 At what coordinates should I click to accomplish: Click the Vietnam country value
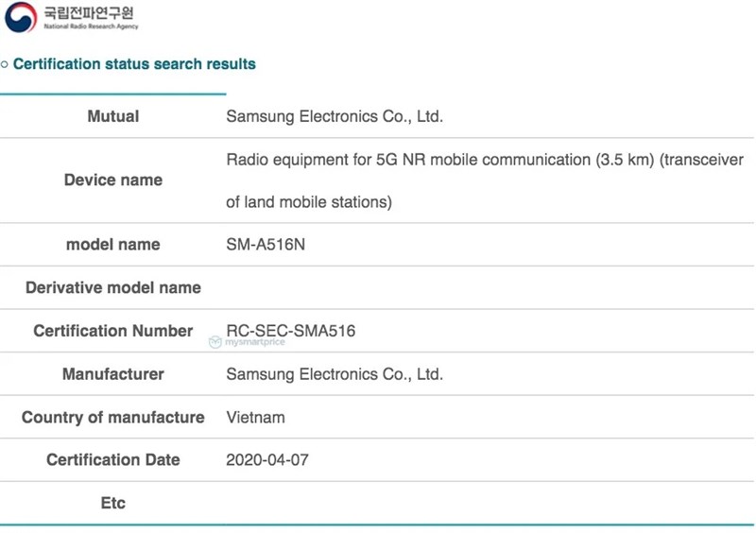(255, 417)
